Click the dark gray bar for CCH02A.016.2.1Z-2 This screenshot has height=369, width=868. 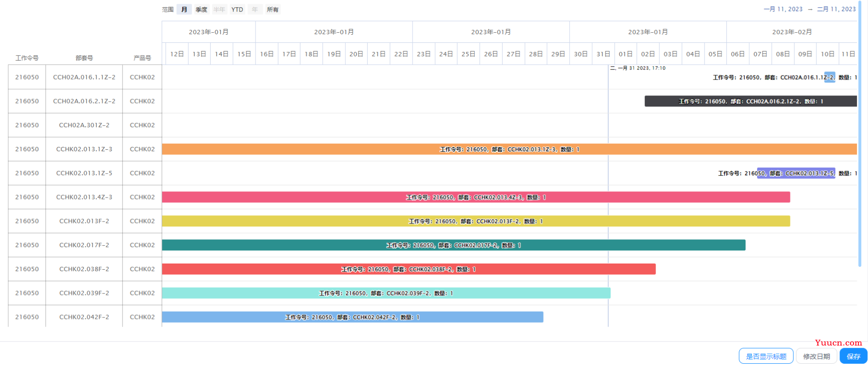pyautogui.click(x=751, y=101)
